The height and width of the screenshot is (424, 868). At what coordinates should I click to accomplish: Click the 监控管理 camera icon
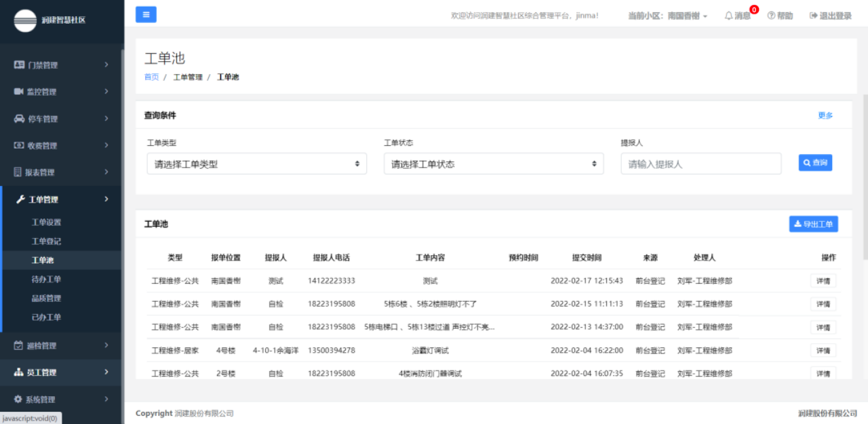click(x=19, y=92)
